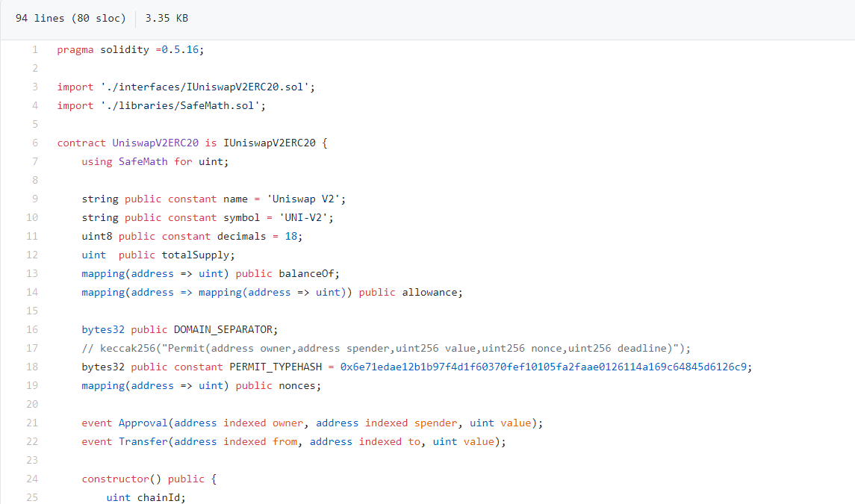This screenshot has width=855, height=504.
Task: Click the './interfaces/IUniswapV2ERC20.sol' import path
Action: pyautogui.click(x=205, y=87)
